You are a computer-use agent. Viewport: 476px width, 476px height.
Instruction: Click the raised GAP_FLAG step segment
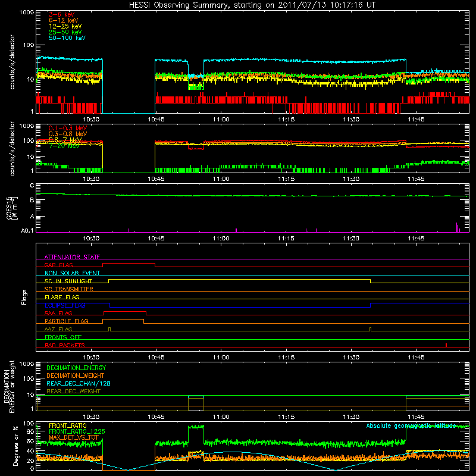tap(129, 264)
